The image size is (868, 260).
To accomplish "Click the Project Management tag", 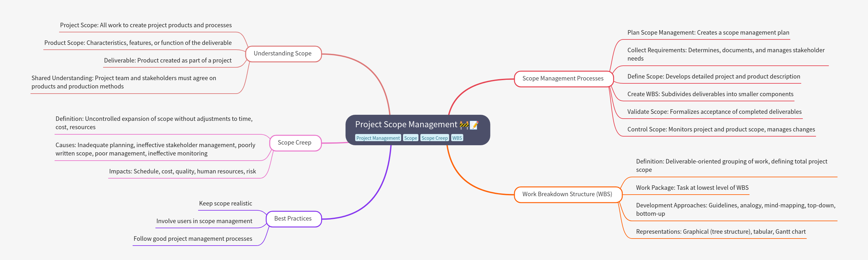I will [x=378, y=138].
